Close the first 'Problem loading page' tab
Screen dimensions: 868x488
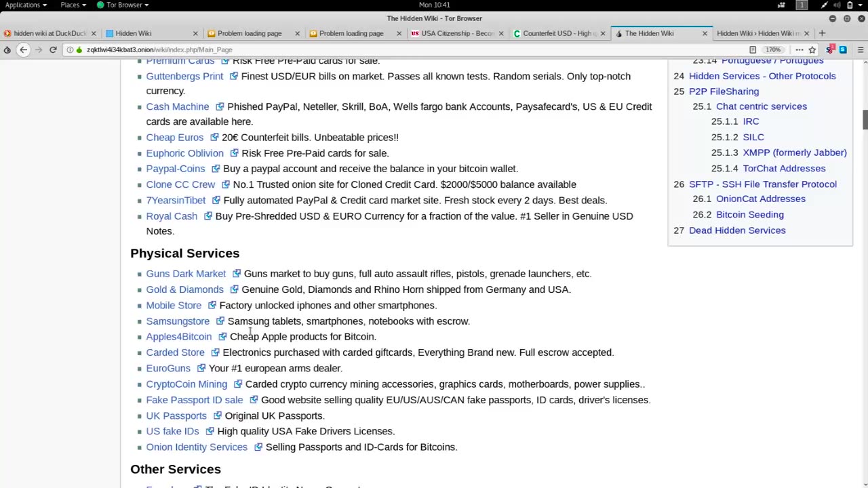tap(297, 33)
